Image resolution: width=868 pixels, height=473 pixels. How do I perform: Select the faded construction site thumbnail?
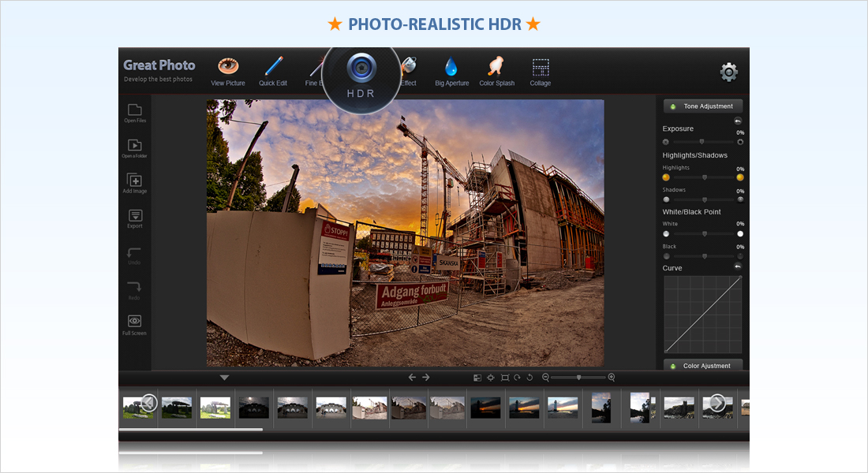pos(447,408)
